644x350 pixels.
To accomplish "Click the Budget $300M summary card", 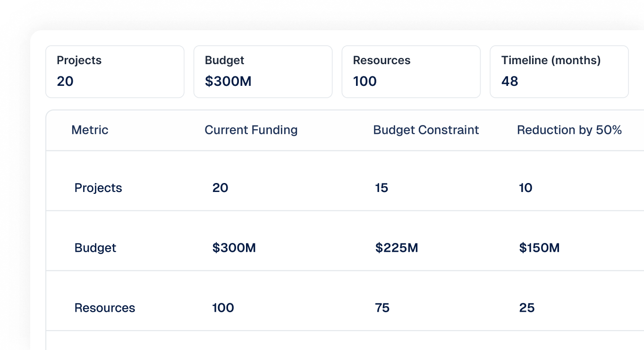I will 263,72.
